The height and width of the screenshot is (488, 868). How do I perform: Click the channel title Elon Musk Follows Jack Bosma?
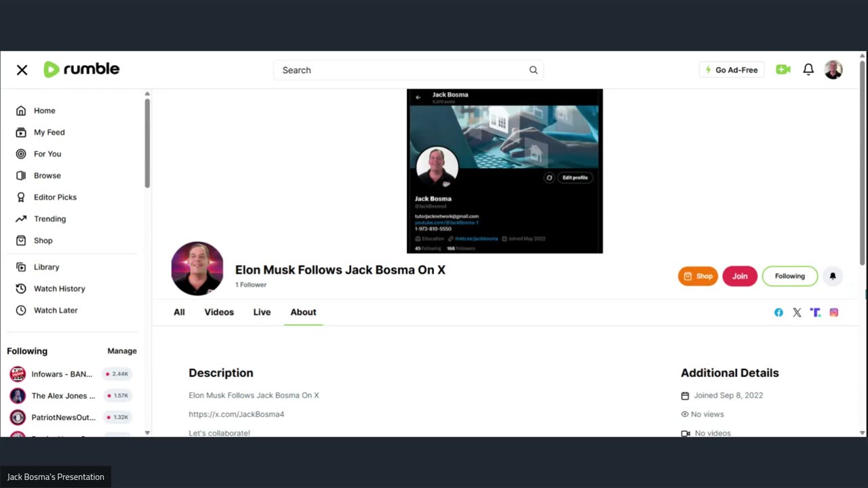pyautogui.click(x=340, y=270)
